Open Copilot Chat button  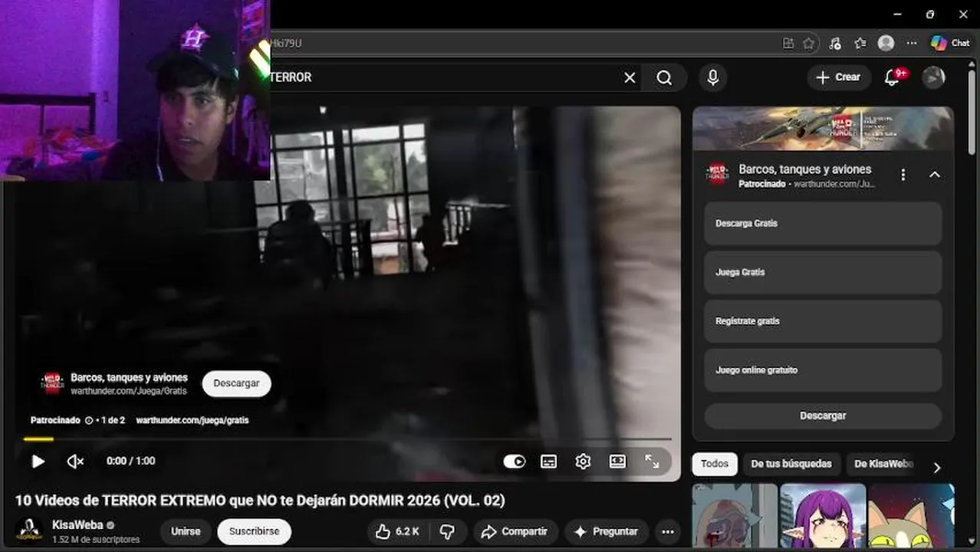950,44
